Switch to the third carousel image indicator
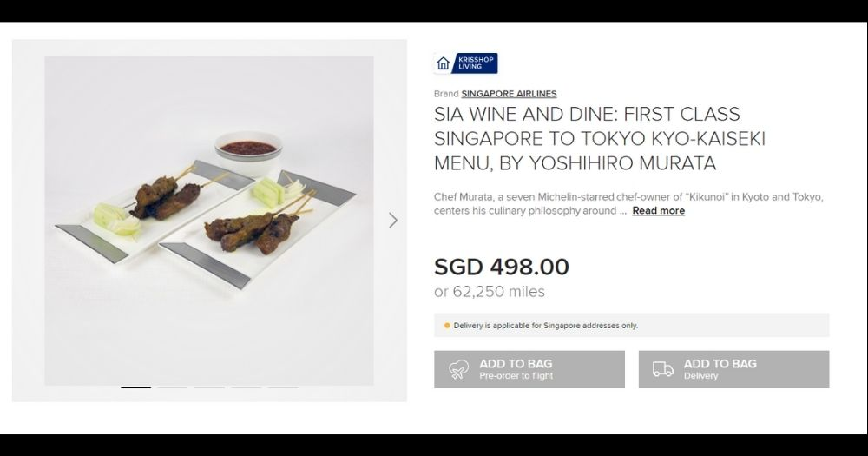Viewport: 868px width, 456px height. tap(209, 387)
